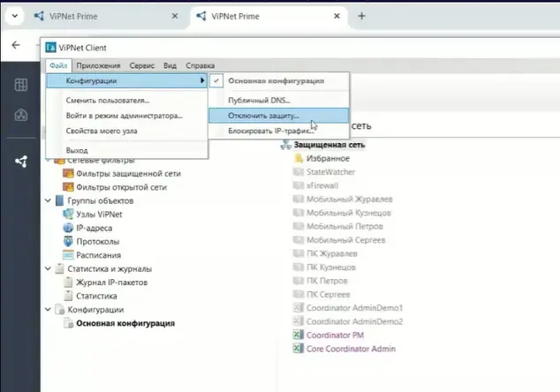Screen dimensions: 560x392
Task: Collapse the Группы объектов tree node
Action: point(48,200)
